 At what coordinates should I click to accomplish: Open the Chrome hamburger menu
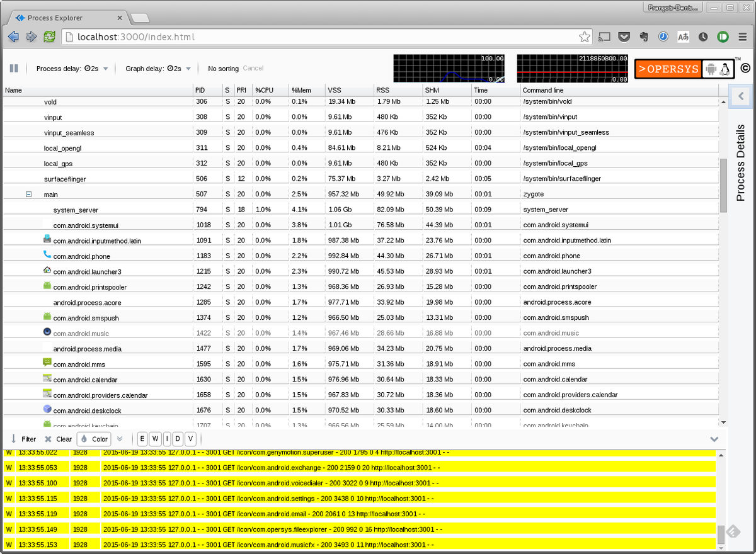(743, 37)
